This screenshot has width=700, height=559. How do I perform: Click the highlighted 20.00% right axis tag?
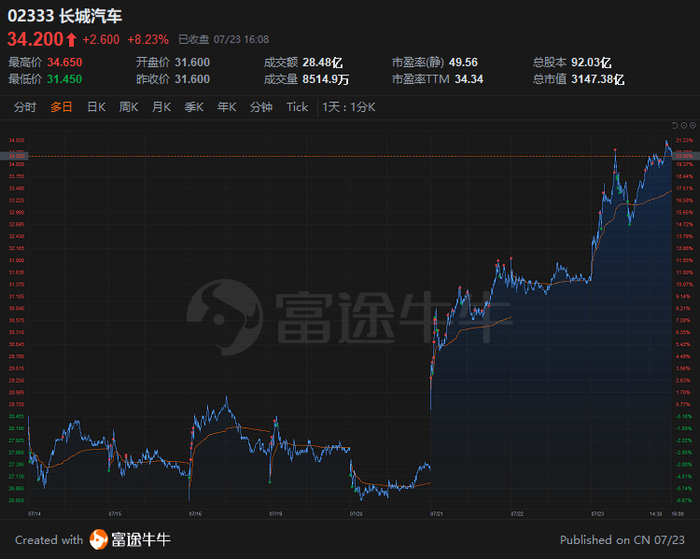coord(686,156)
